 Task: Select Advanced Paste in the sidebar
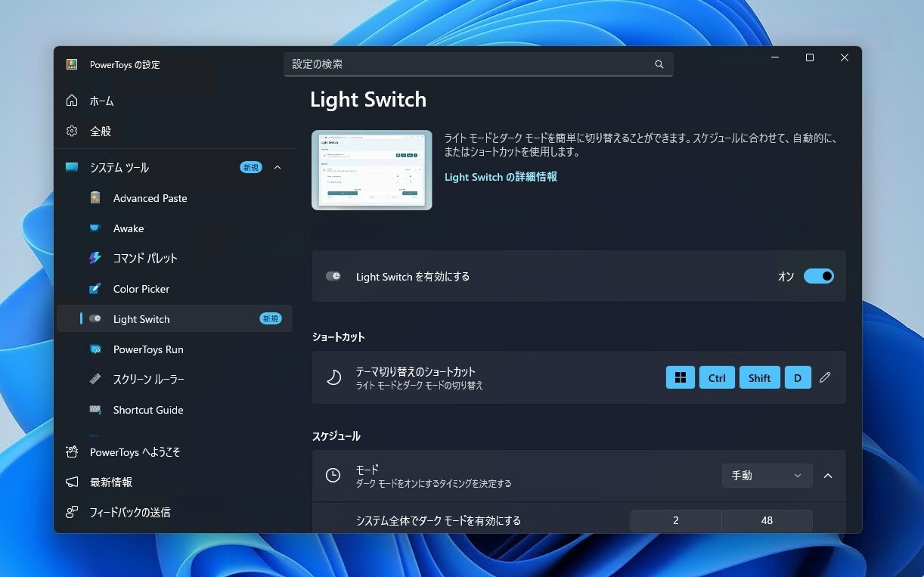[175, 197]
